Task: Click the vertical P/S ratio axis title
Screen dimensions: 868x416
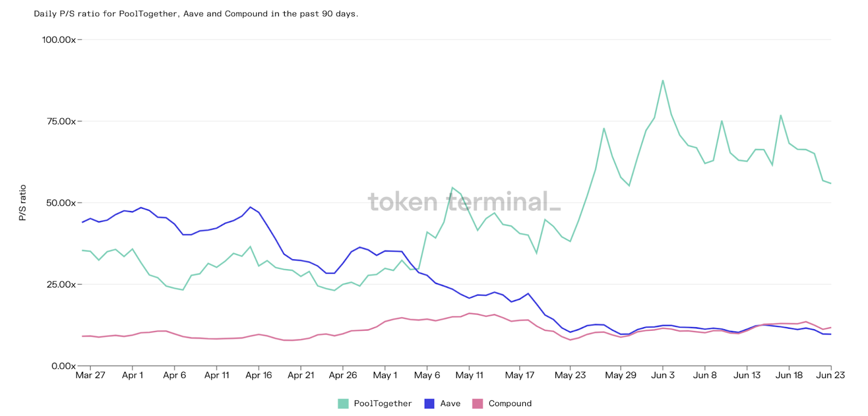Action: point(23,203)
